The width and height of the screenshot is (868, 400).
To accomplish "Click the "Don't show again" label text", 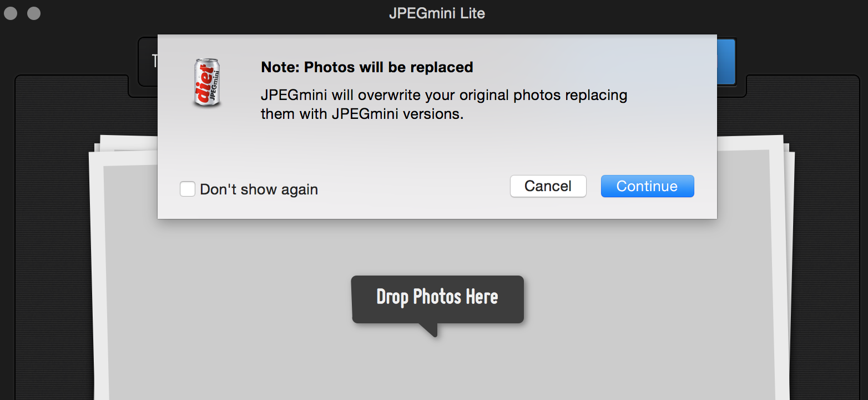I will pos(259,189).
